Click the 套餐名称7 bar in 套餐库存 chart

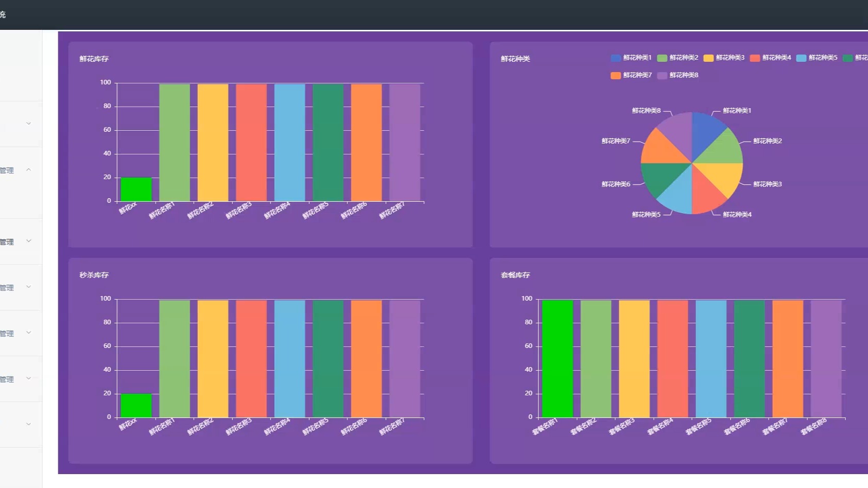coord(788,359)
